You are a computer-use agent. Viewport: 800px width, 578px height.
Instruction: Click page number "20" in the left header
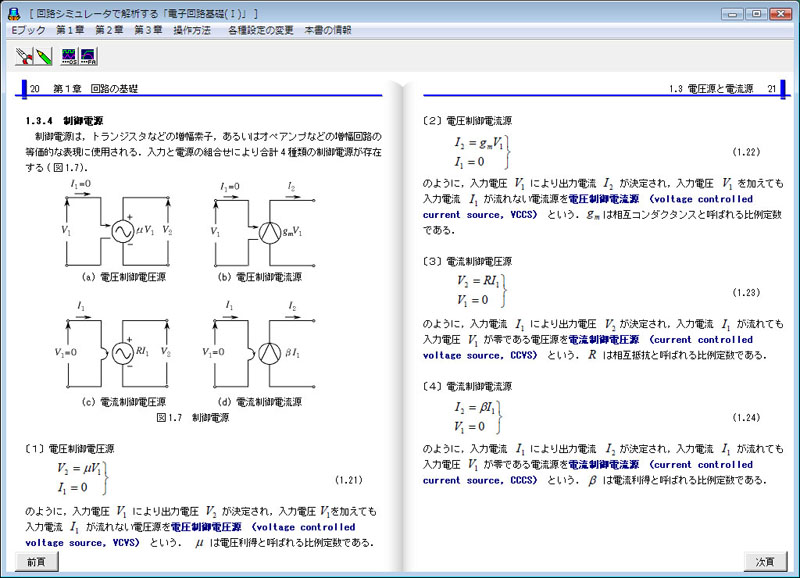tap(35, 89)
